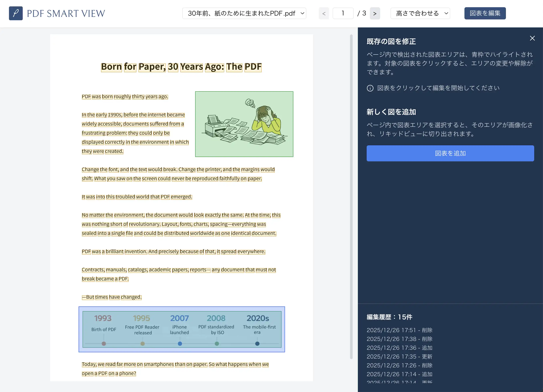
Task: Select the 2025/12/26 17:35 更新 history entry
Action: (399, 357)
